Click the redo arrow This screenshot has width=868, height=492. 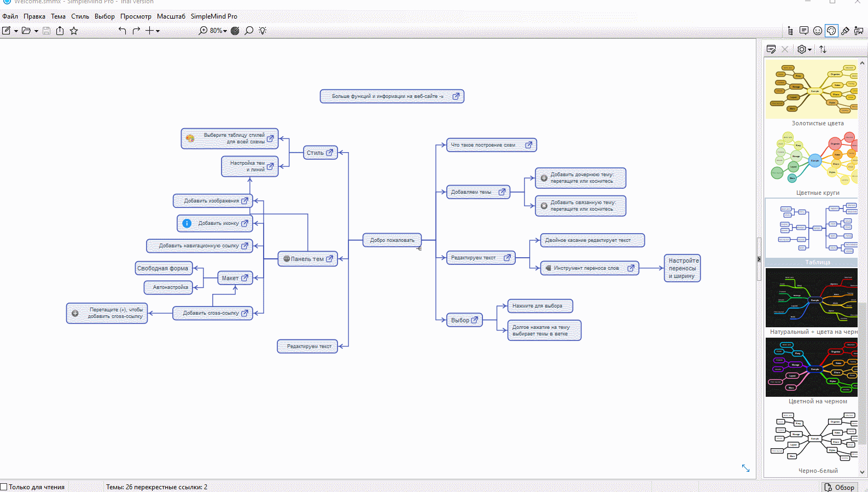tap(136, 31)
